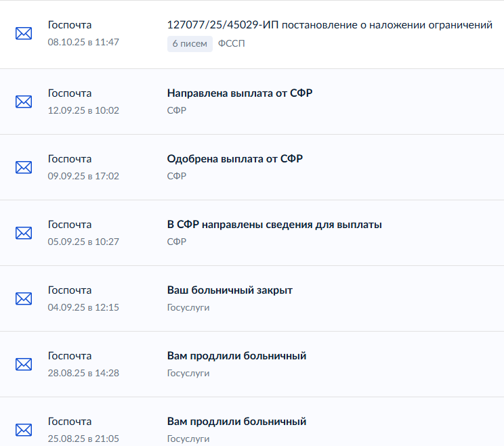Click the date 12.09.25 в 10:02
The width and height of the screenshot is (504, 446).
[x=83, y=110]
